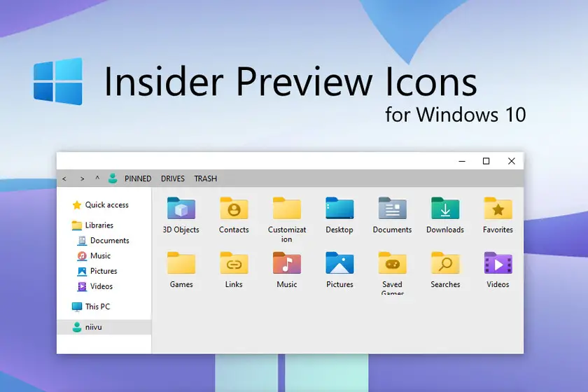The image size is (588, 392).
Task: Go up one level with ^ arrow
Action: (97, 178)
